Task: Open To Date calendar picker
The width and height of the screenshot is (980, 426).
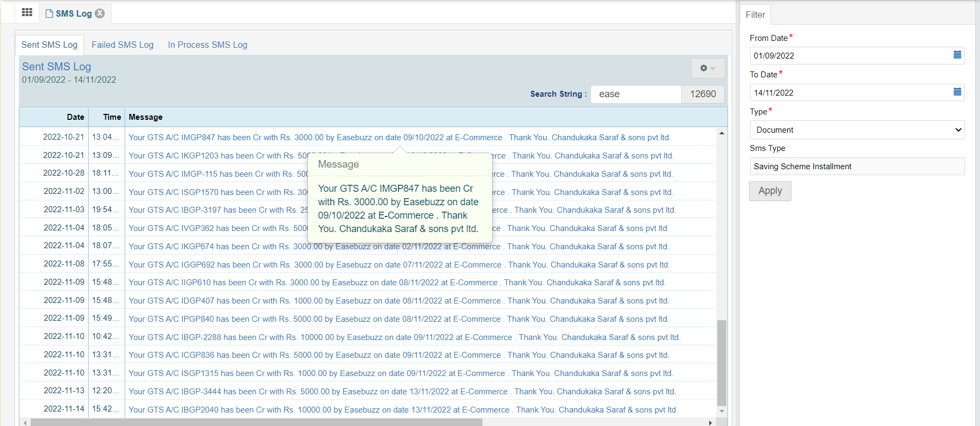Action: coord(957,92)
